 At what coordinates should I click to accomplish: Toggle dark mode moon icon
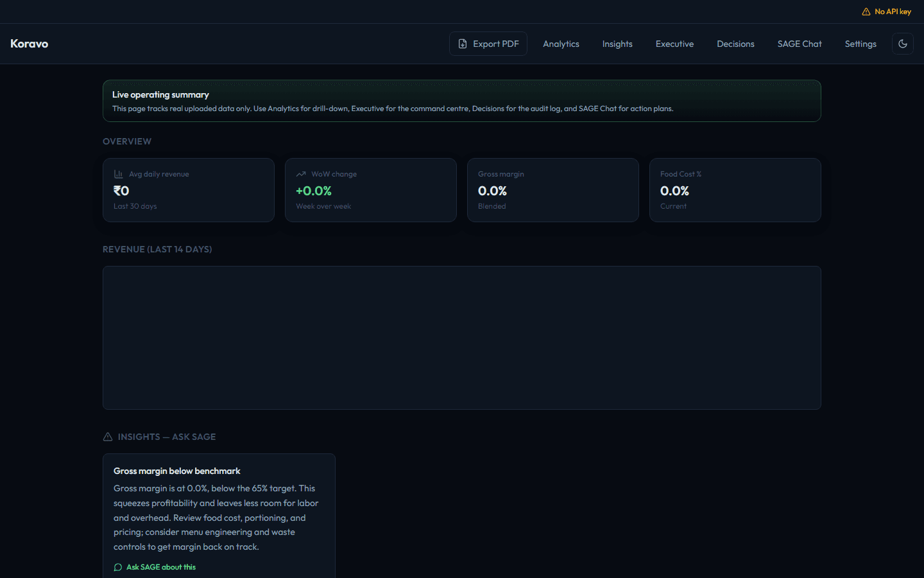coord(903,44)
